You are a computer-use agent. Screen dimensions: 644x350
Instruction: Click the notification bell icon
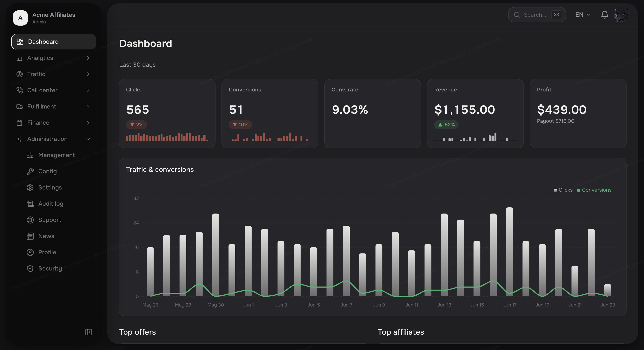tap(605, 15)
